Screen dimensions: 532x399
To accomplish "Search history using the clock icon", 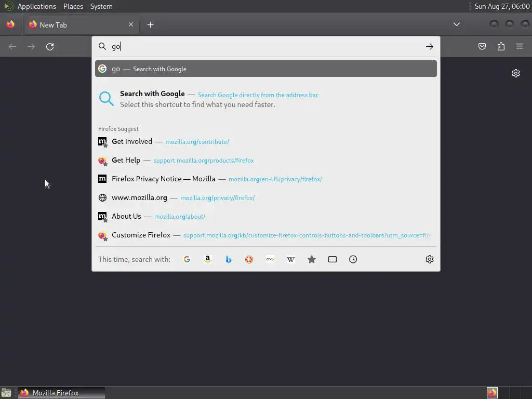I will pos(353,259).
